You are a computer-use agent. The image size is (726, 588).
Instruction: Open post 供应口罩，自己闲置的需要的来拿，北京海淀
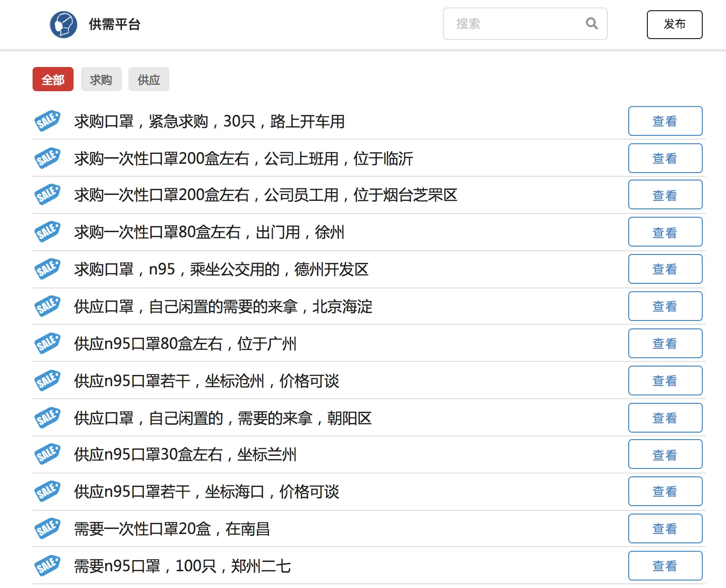(223, 307)
